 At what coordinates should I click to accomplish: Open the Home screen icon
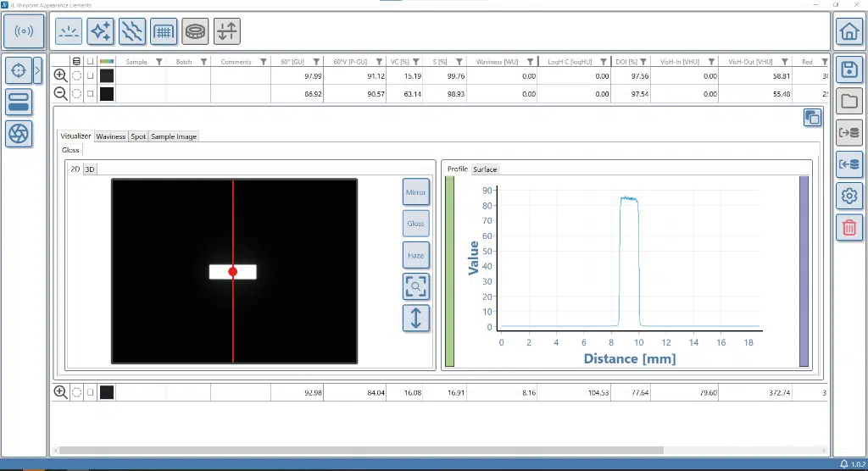(x=848, y=32)
